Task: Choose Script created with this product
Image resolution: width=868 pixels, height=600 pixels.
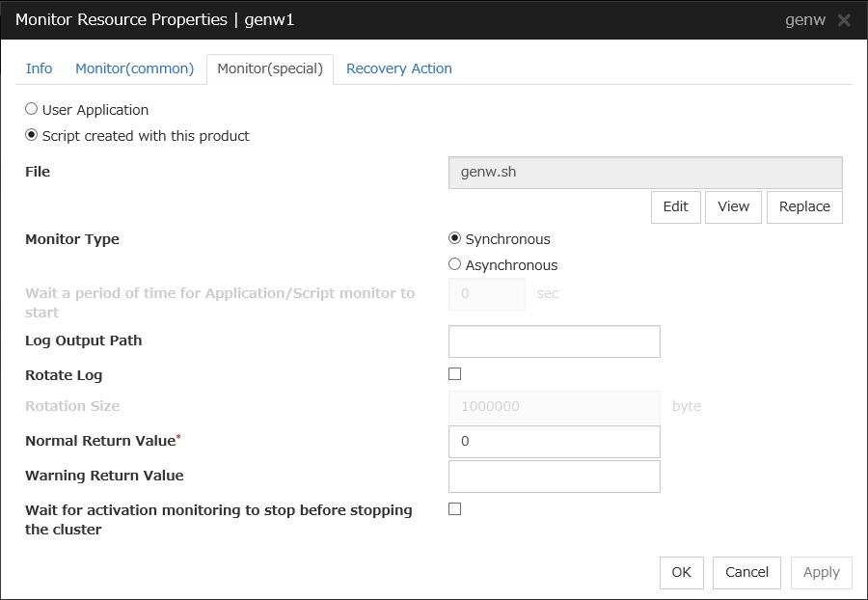Action: (x=32, y=136)
